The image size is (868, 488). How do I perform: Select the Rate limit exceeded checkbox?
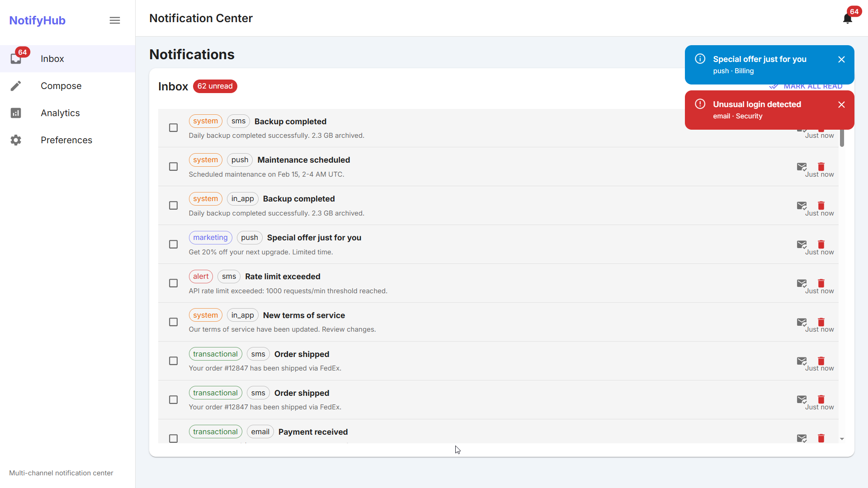point(173,283)
